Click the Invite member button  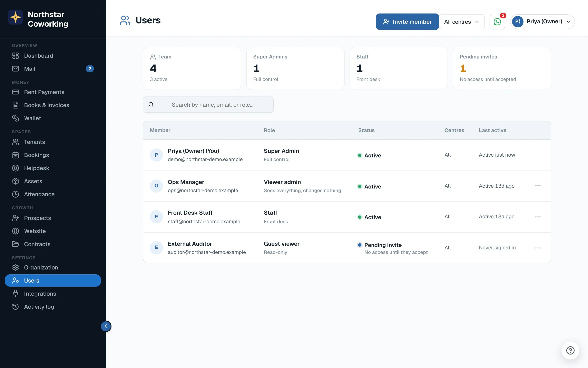pos(407,22)
